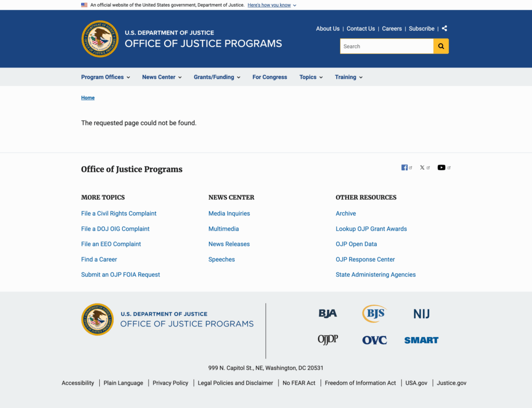
Task: Open File a Civil Rights Complaint link
Action: pos(118,213)
